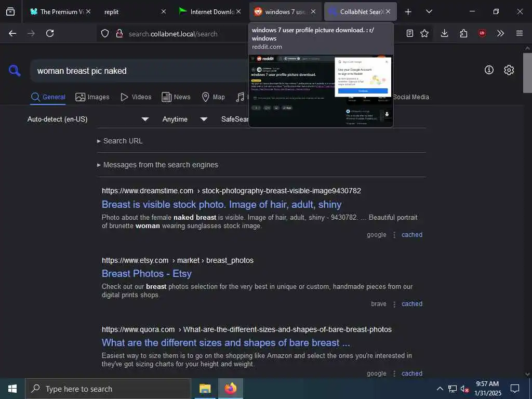Toggle reader view icon

click(410, 33)
